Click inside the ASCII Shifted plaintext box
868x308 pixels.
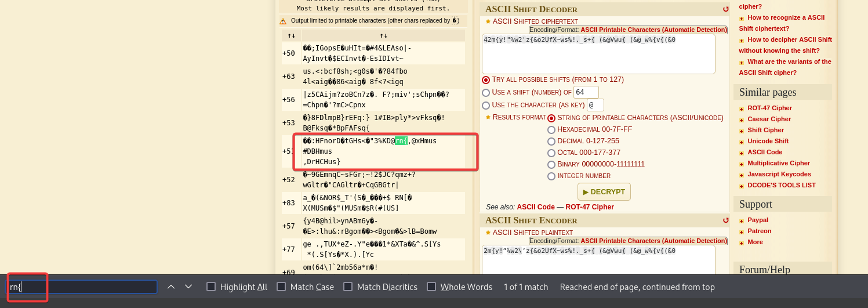(x=598, y=259)
